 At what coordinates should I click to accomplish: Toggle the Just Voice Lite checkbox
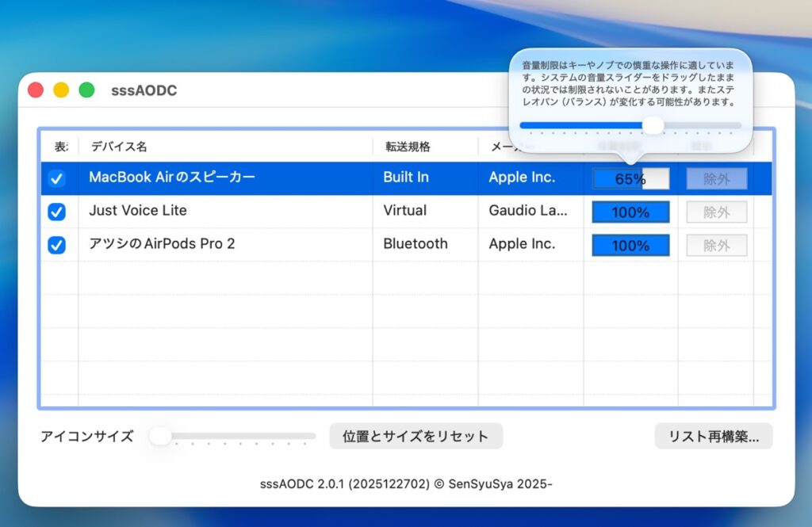(x=56, y=212)
